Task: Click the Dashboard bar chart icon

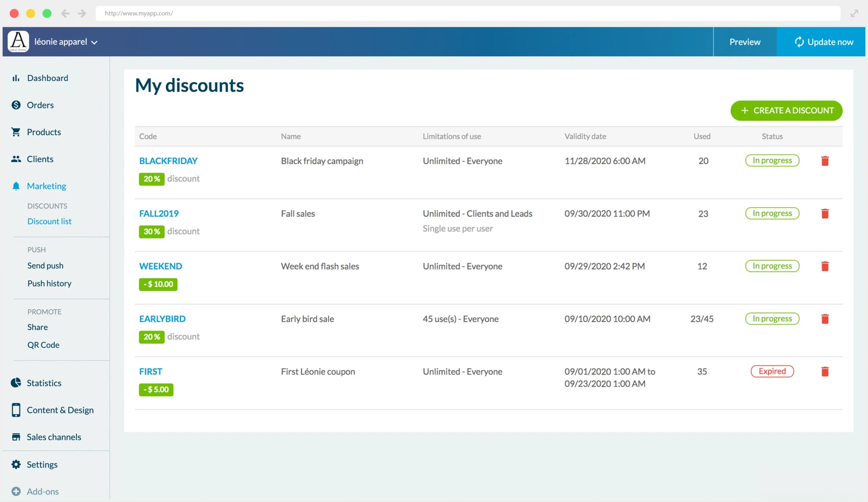Action: [x=16, y=78]
